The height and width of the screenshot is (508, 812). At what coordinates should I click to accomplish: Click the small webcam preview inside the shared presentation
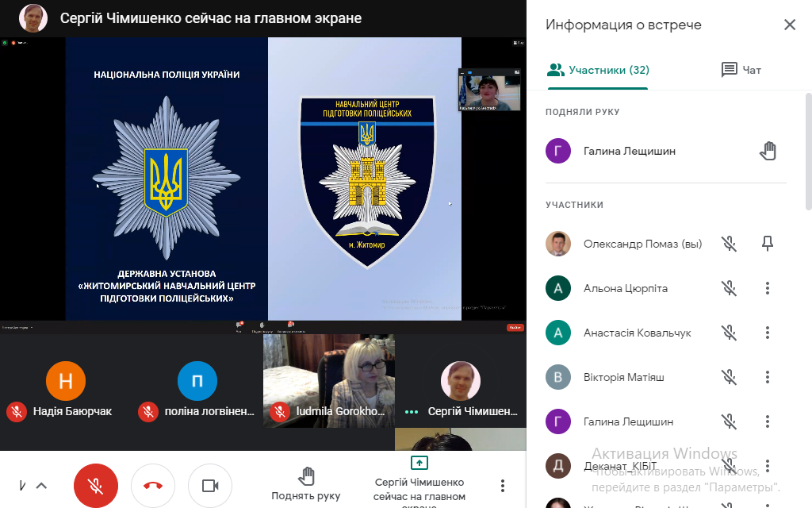point(489,90)
